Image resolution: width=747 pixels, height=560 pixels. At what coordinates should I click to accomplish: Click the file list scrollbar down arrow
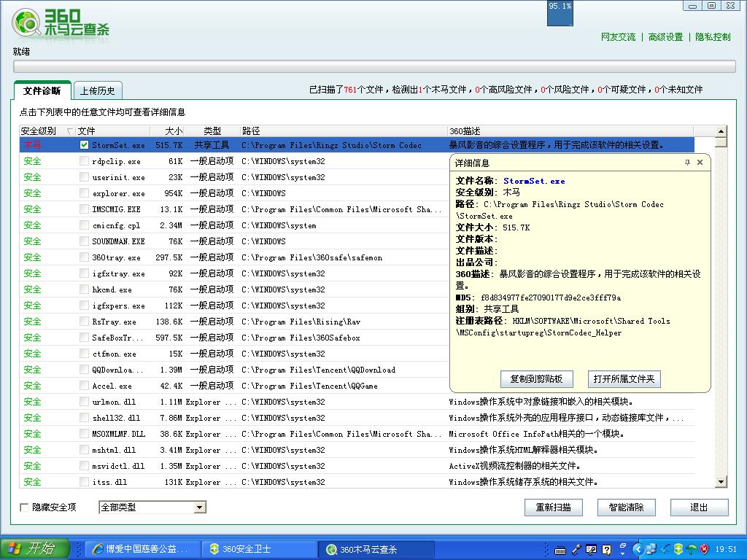click(721, 481)
